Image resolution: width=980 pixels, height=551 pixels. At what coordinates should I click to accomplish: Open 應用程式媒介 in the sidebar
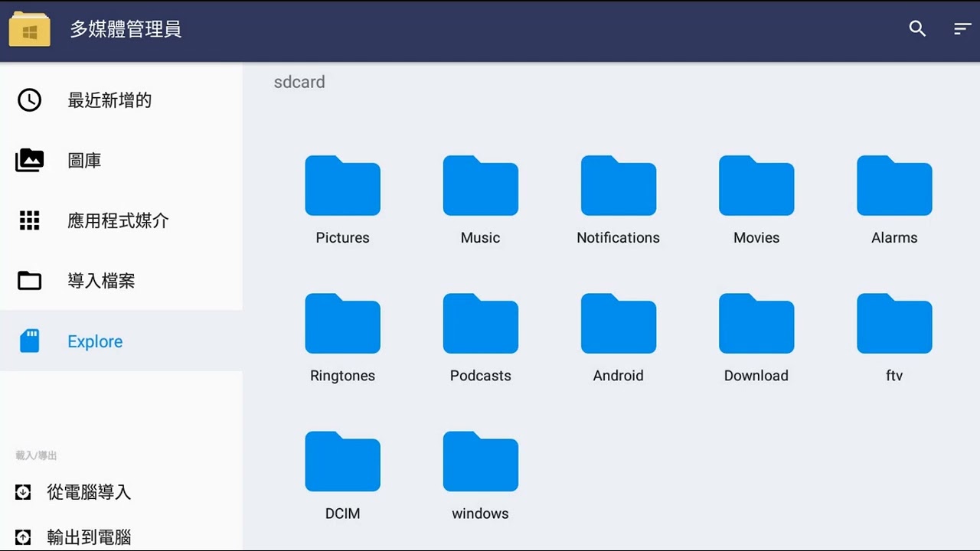pos(121,221)
